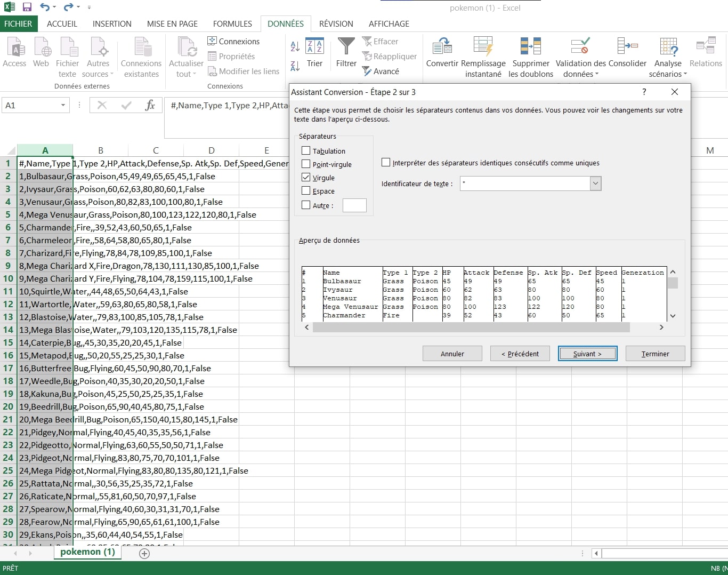
Task: Click Effacer filter
Action: coord(380,41)
